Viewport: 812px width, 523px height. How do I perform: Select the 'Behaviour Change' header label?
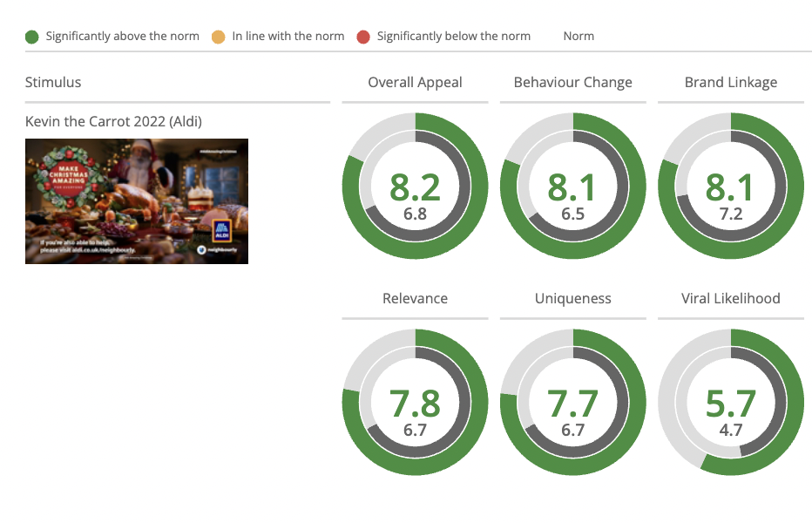(x=572, y=83)
